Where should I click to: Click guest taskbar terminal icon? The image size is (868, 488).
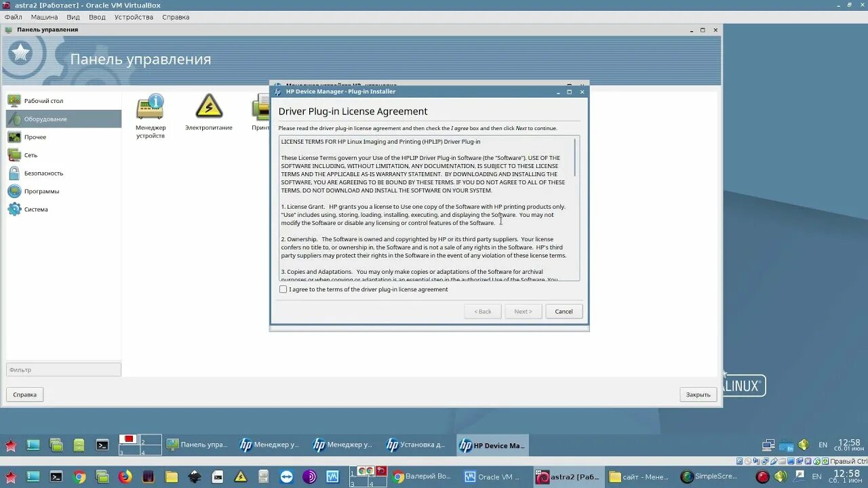[102, 445]
